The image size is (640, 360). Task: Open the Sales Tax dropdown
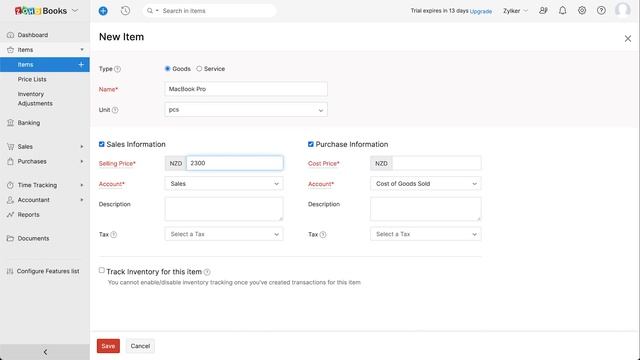pos(224,234)
